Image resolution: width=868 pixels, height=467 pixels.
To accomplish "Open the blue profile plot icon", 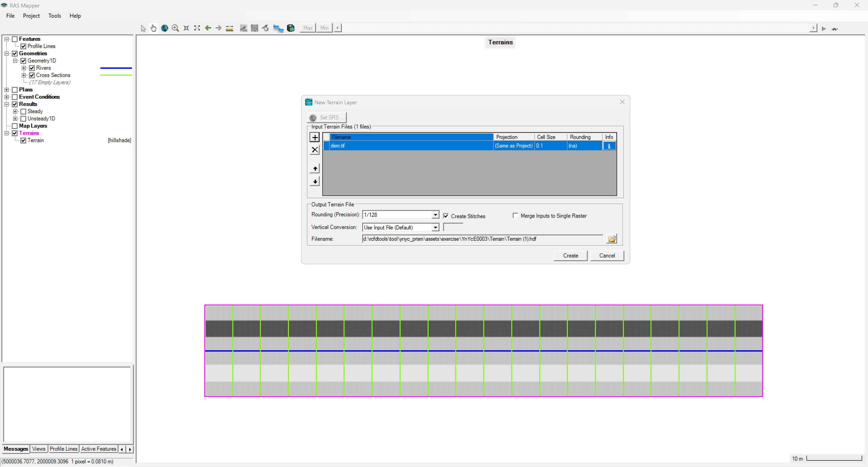I will click(x=278, y=28).
